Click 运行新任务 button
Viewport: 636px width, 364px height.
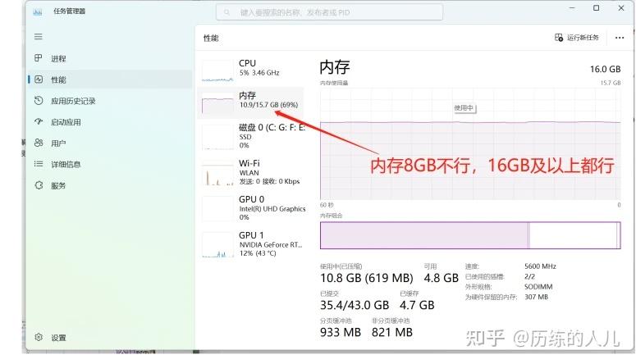(577, 38)
